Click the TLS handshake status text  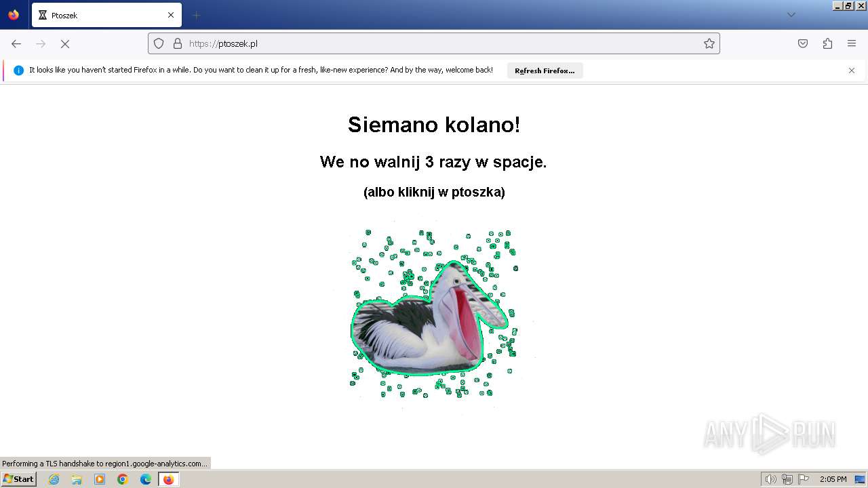(x=105, y=464)
